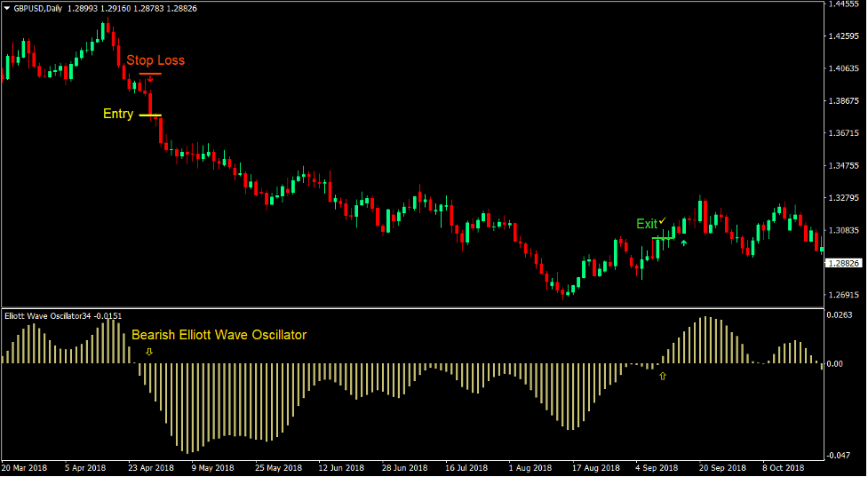Click the 16 Jul 2018 date label
Screen dimensions: 868x477
[466, 467]
